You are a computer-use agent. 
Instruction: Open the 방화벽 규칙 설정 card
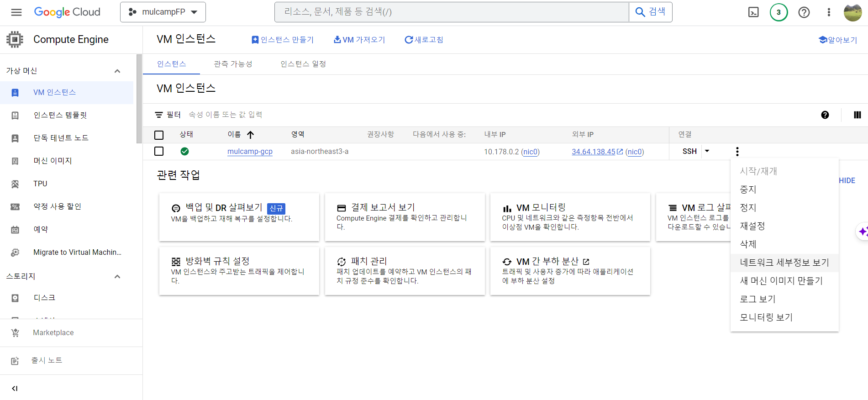pos(239,271)
